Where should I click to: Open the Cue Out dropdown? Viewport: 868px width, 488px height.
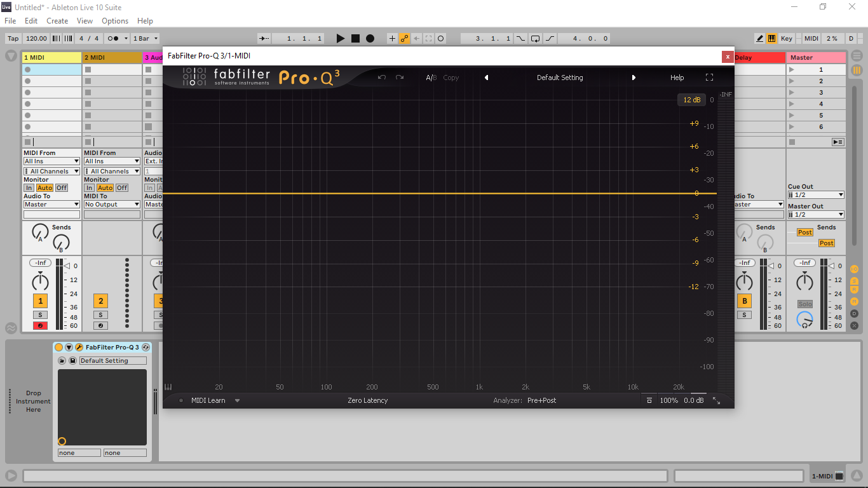[816, 195]
